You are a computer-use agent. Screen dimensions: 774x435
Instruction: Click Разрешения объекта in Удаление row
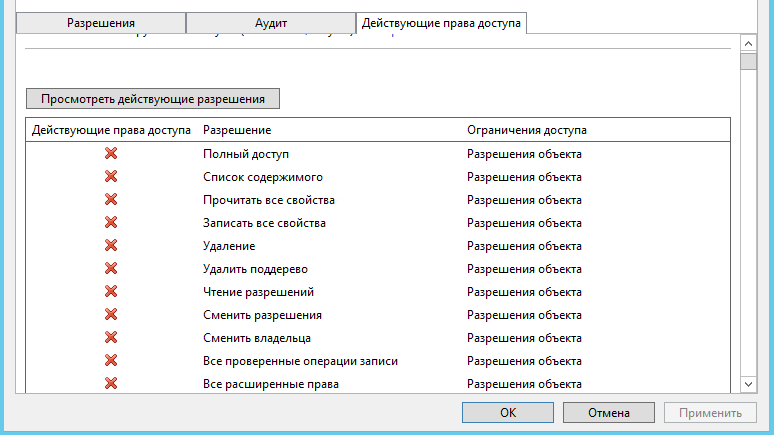[x=524, y=246]
